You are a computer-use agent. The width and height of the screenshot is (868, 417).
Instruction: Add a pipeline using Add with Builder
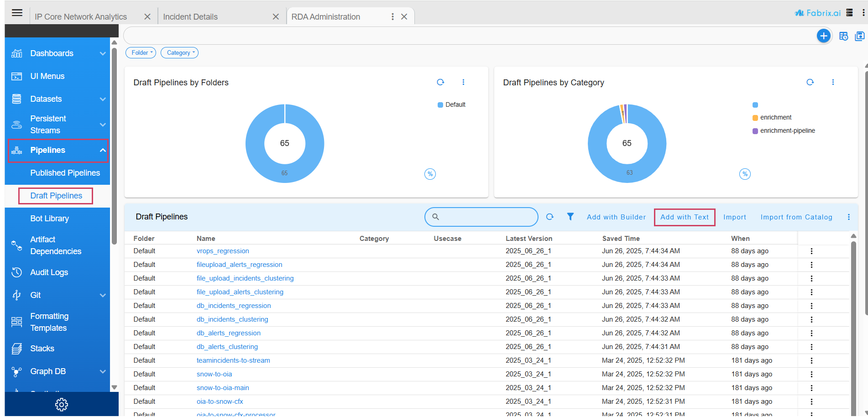pos(616,217)
